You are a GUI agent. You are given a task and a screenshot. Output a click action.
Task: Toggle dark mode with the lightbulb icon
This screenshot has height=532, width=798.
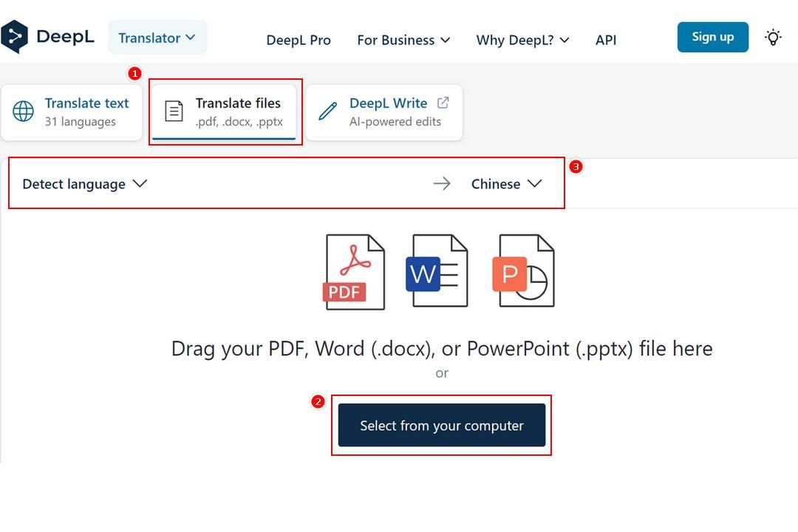pos(773,37)
